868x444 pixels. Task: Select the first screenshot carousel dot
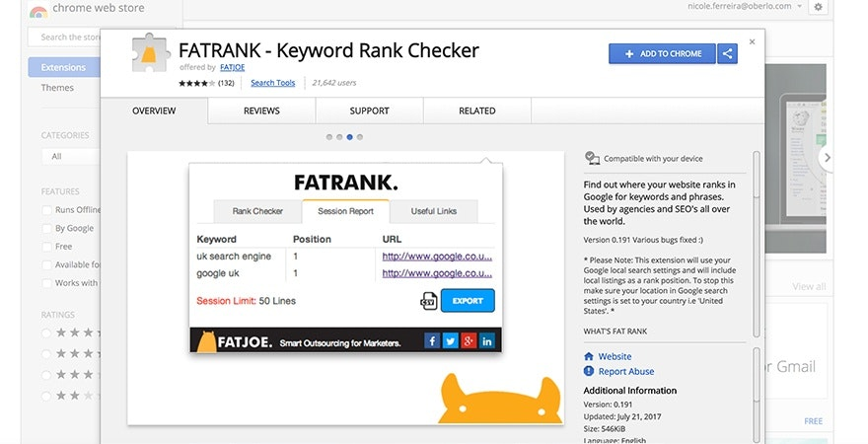pos(329,137)
